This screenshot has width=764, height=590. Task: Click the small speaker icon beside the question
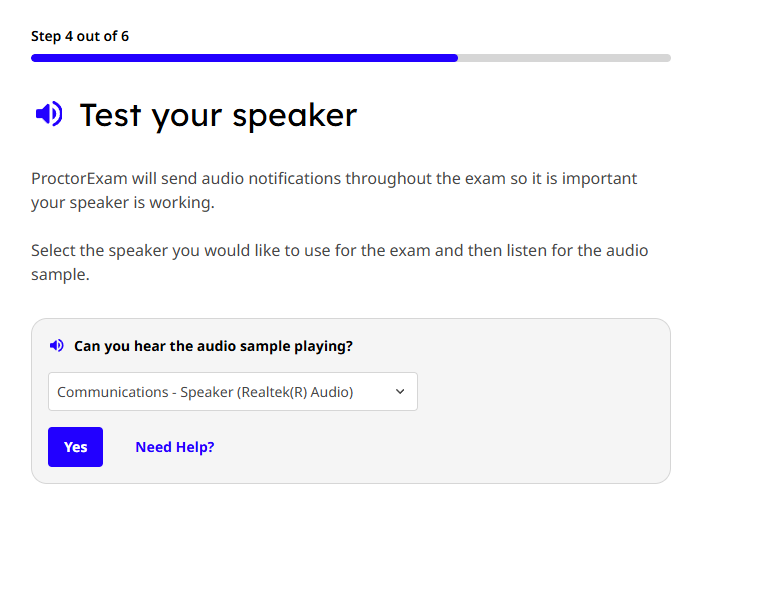pos(57,346)
